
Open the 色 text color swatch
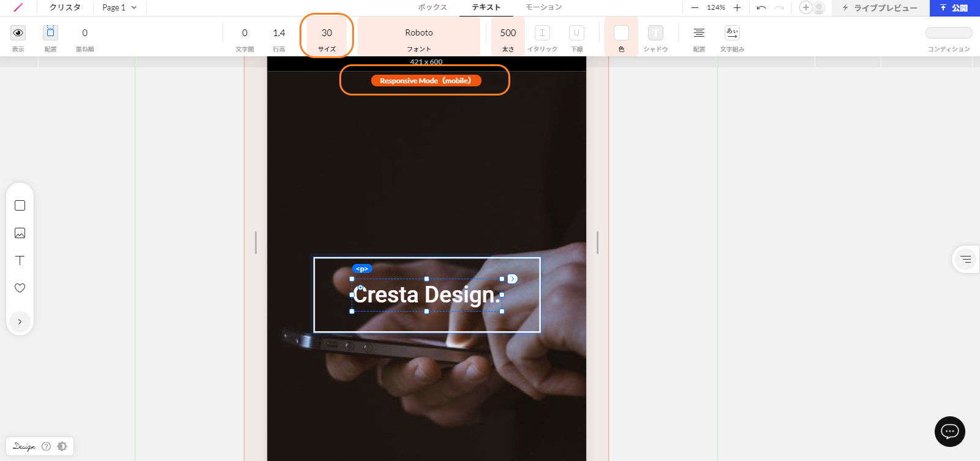point(621,32)
